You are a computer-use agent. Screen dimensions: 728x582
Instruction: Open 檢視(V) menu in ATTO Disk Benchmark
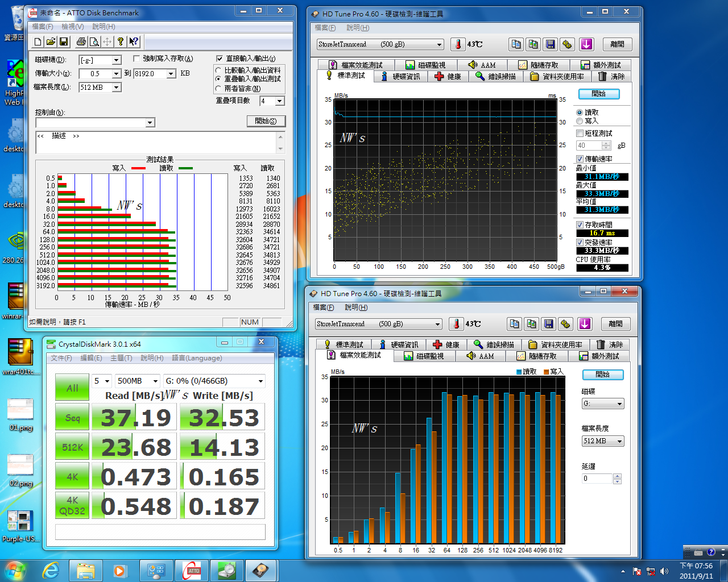coord(73,27)
